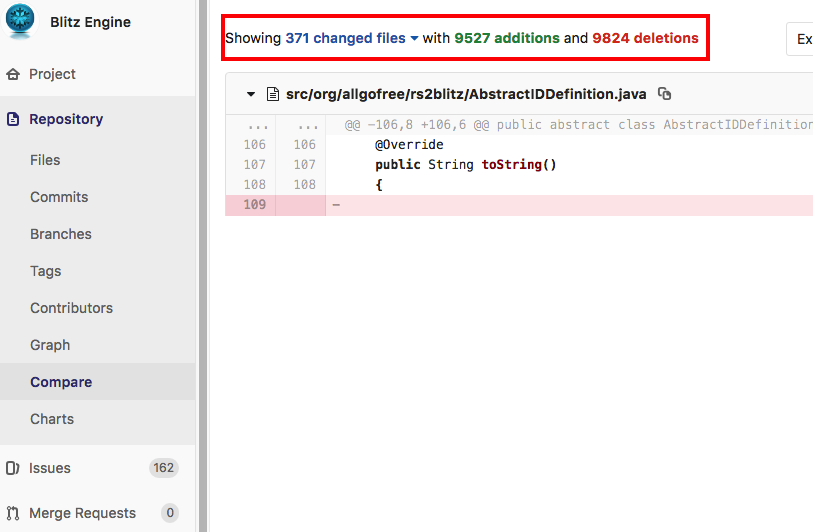814x532 pixels.
Task: Collapse the AbstractIDDefinition.java diff
Action: [x=251, y=94]
